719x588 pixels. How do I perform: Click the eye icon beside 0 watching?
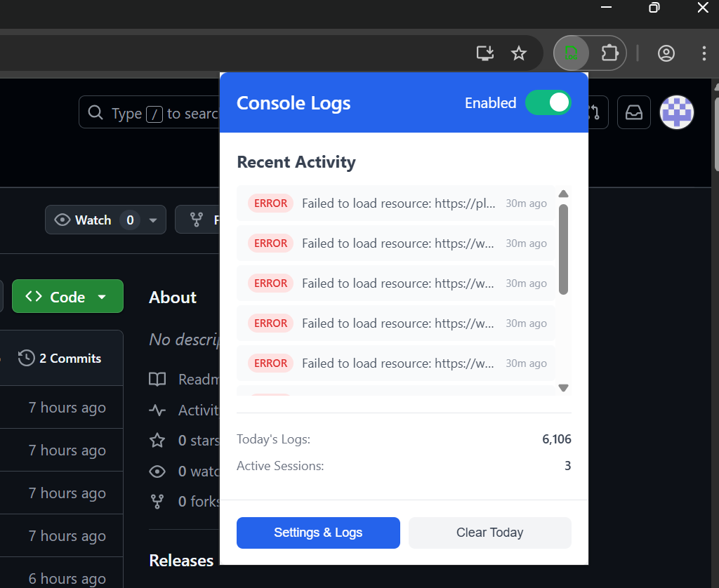click(x=157, y=471)
